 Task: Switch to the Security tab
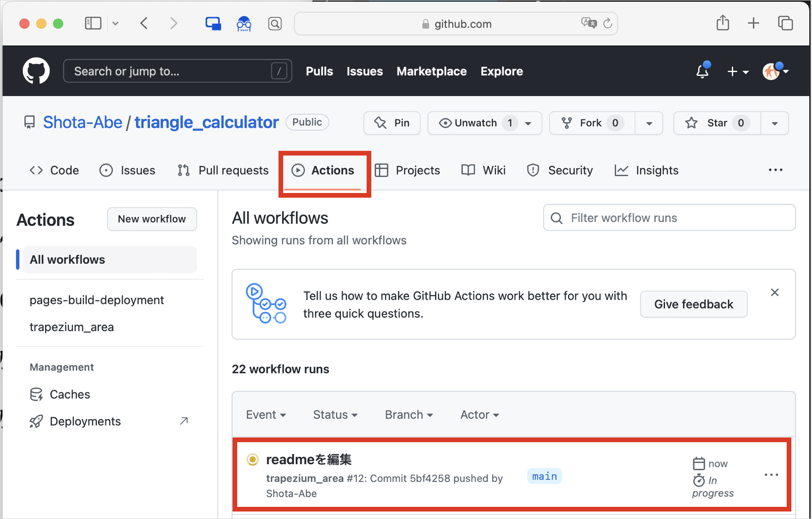click(560, 170)
